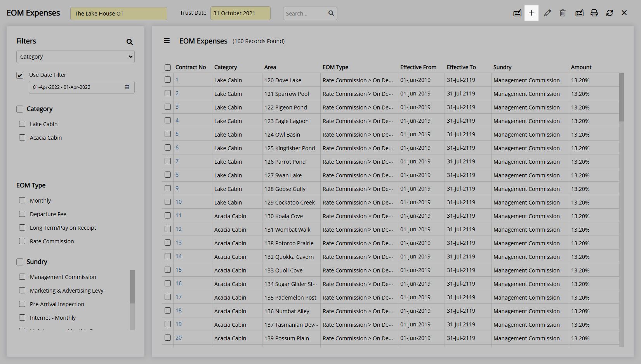Screen dimensions: 641x364
Task: Select the row checkbox for 120 Dove Lake
Action: [x=168, y=80]
